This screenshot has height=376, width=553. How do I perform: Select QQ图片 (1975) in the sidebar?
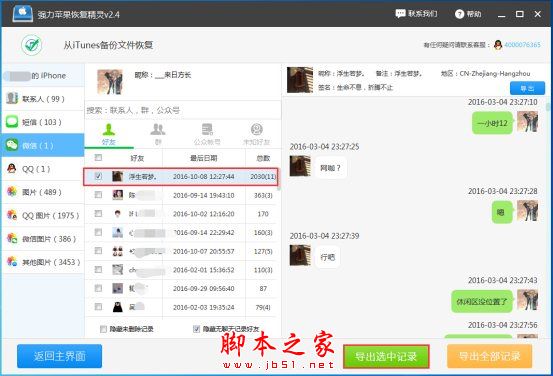pyautogui.click(x=42, y=215)
